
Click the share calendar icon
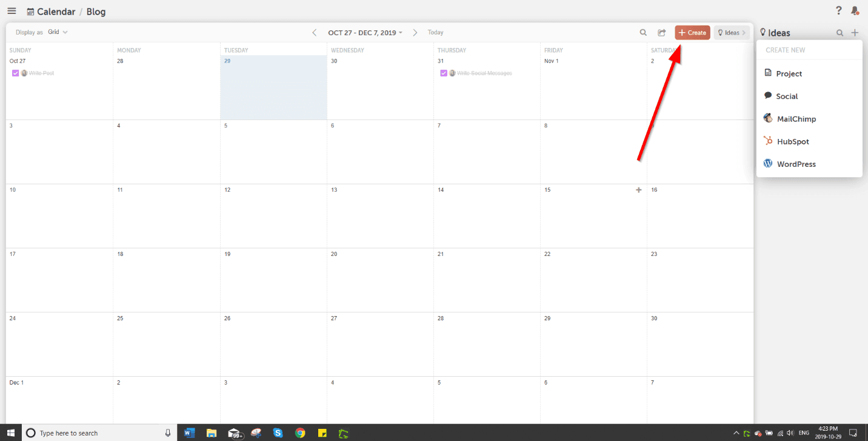[x=661, y=33]
